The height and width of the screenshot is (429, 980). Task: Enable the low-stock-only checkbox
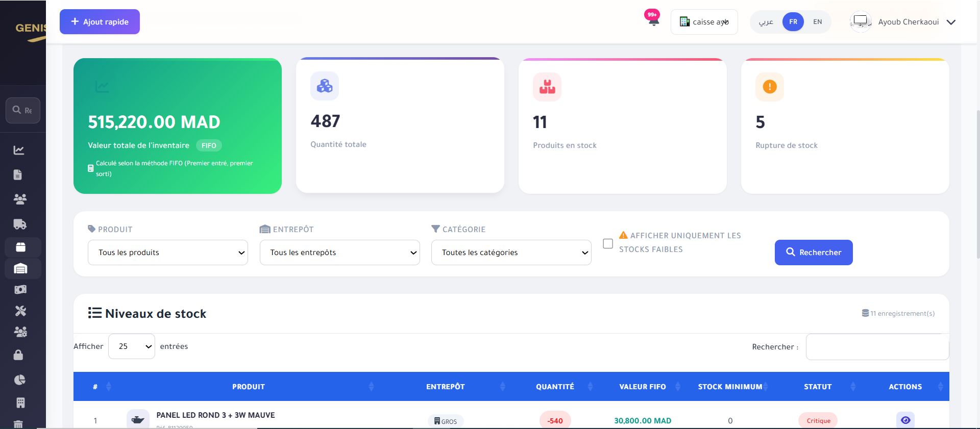[608, 244]
